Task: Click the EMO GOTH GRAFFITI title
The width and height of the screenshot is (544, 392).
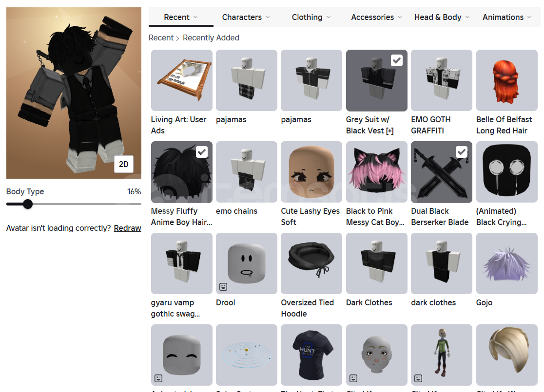Action: point(431,125)
